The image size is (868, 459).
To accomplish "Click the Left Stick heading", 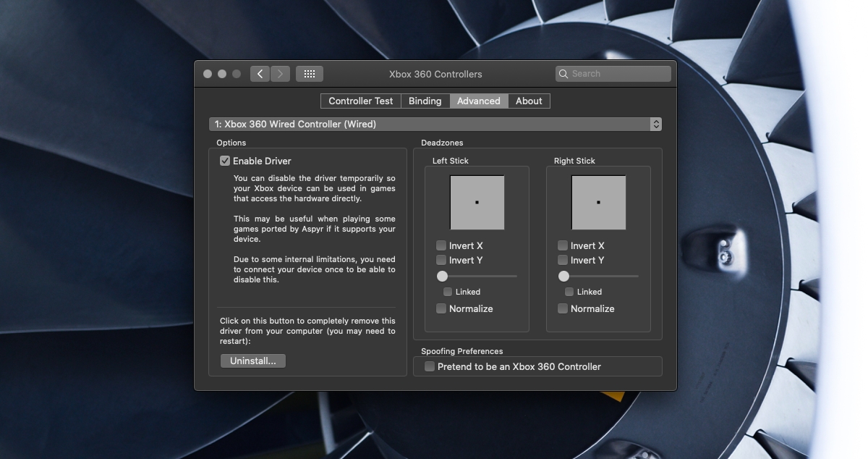I will (x=451, y=161).
